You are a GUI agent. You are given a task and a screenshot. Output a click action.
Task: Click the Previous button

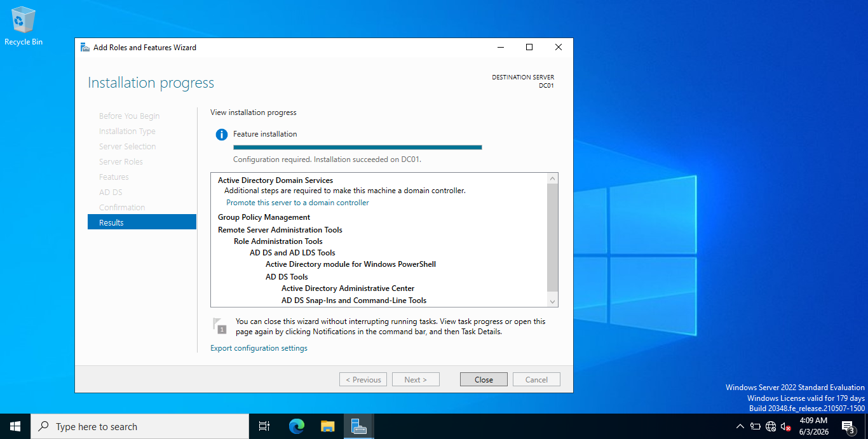(x=363, y=379)
